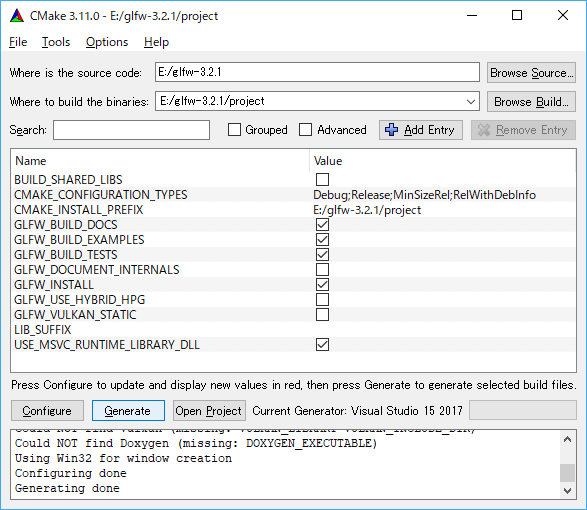Enable the GLFW_USE_HYBRID_HPG checkbox
587x510 pixels.
click(x=322, y=300)
